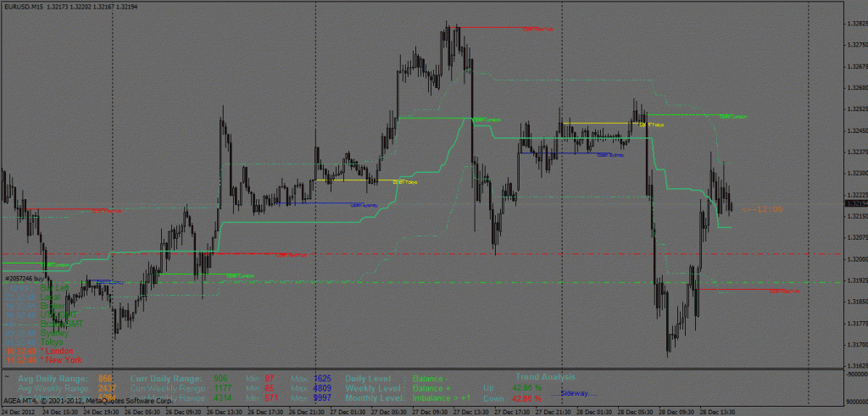
Task: Select the red Down percentage 42.86 %
Action: pyautogui.click(x=527, y=398)
